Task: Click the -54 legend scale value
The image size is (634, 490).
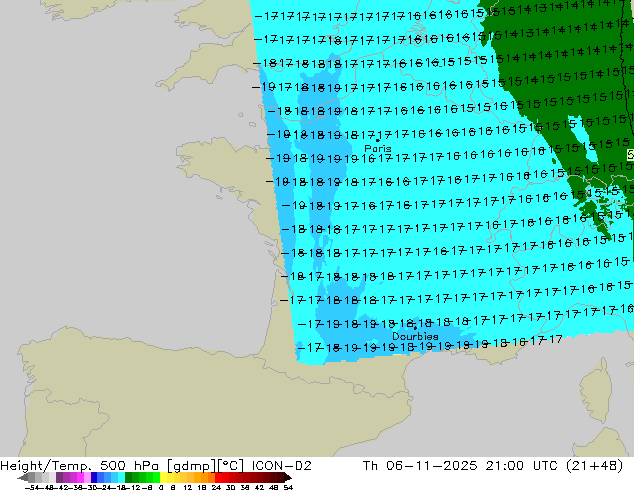Action: click(32, 487)
